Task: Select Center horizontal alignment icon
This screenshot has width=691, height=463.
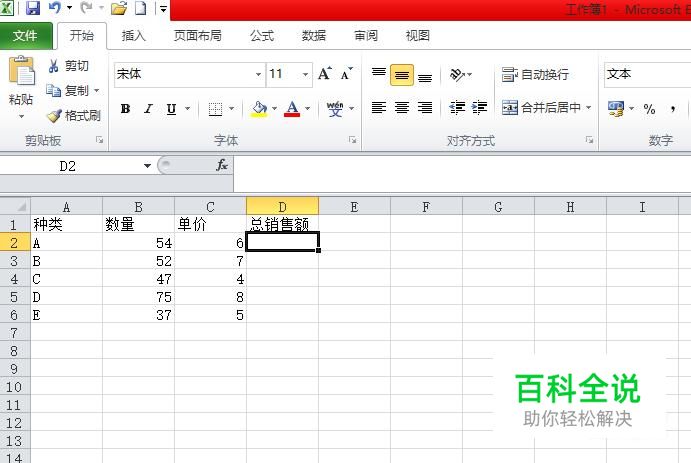Action: (401, 107)
